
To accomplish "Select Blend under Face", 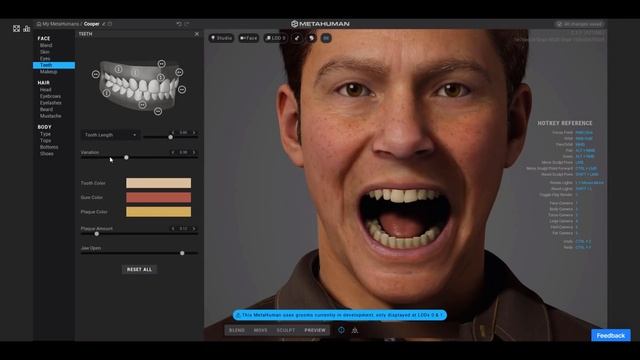I will (x=46, y=45).
